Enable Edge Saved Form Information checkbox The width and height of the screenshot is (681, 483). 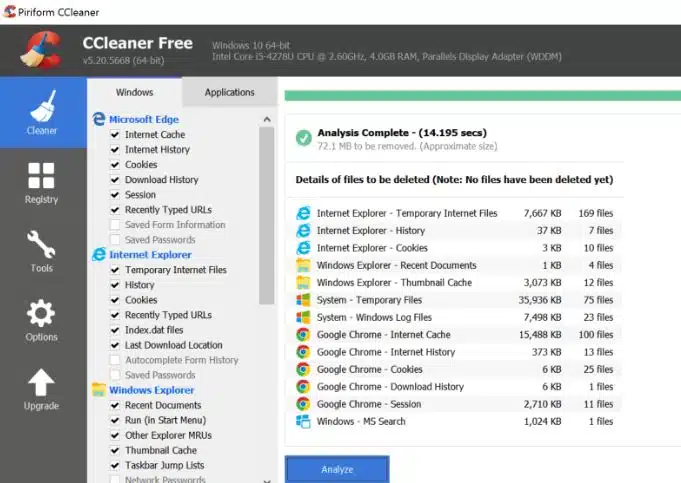coord(115,225)
